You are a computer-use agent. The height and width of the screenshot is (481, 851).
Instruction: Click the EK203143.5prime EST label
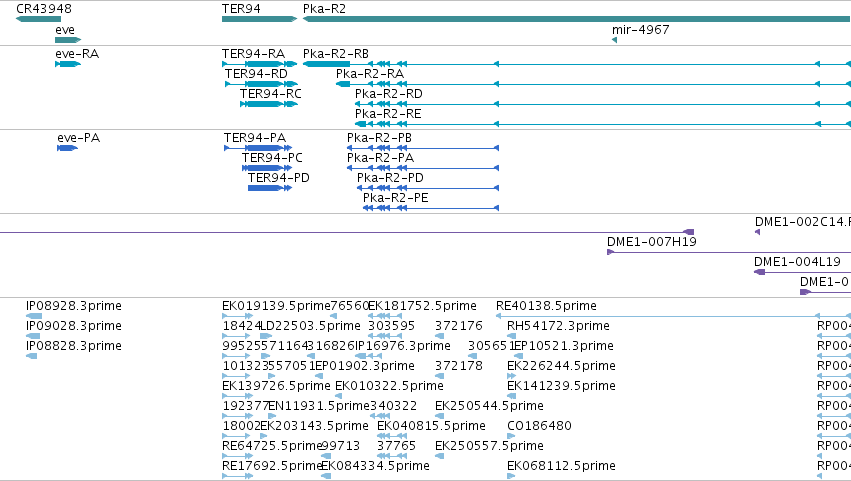(x=314, y=427)
